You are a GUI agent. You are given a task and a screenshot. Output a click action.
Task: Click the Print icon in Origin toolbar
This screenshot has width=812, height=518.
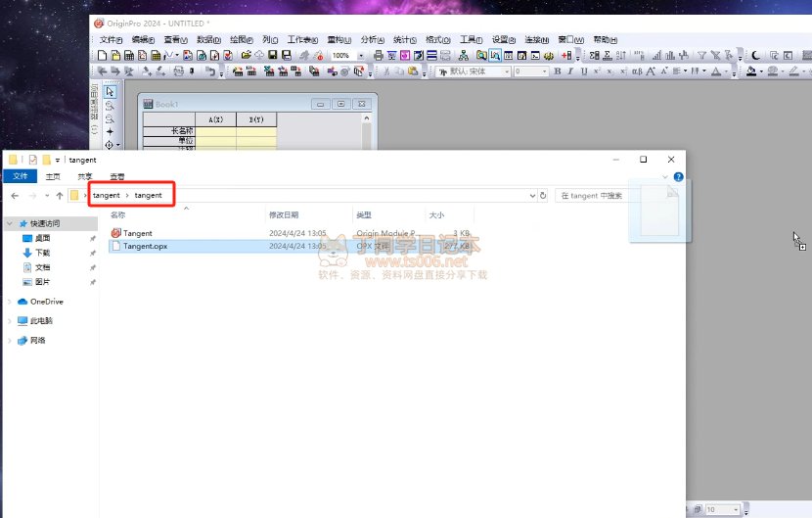tap(379, 56)
